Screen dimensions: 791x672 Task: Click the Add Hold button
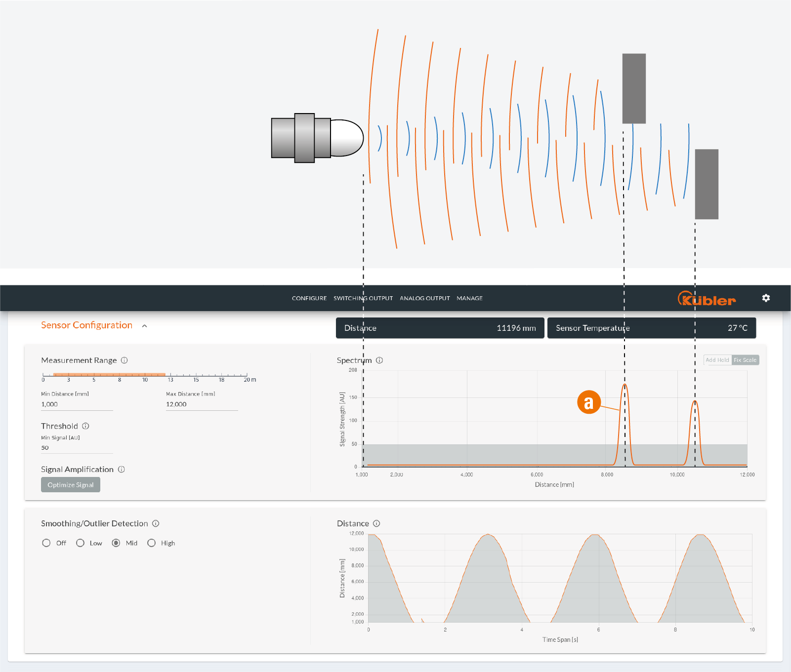tap(717, 360)
